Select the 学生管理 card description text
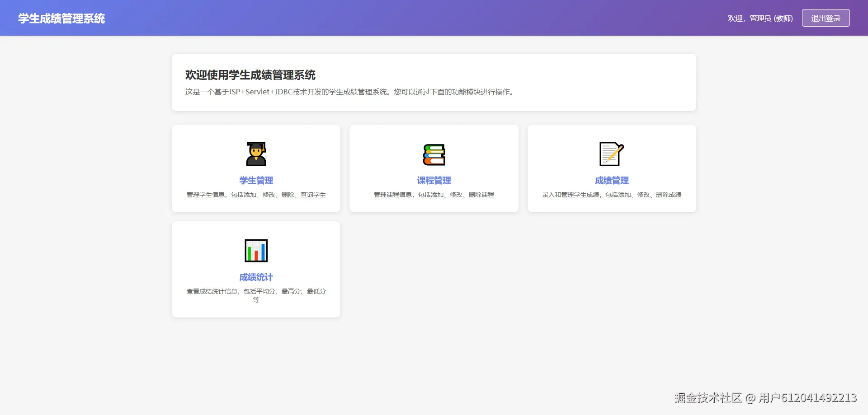Viewport: 868px width, 415px height. pos(256,195)
